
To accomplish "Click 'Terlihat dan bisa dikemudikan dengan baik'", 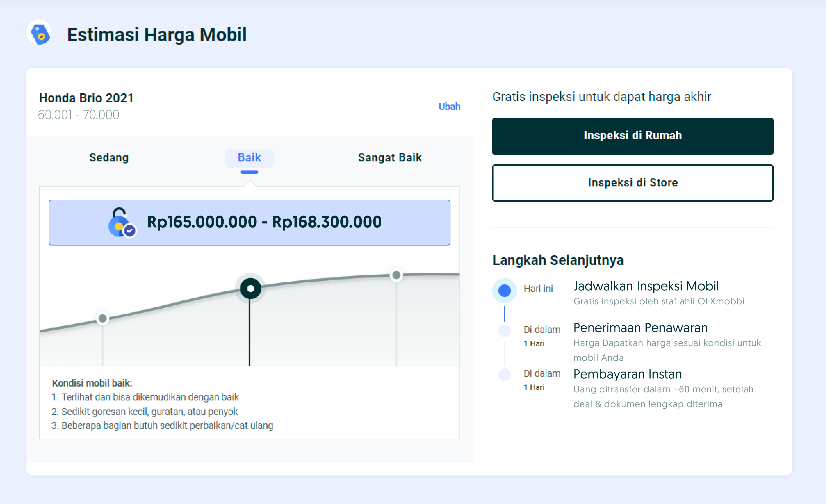I will [145, 397].
